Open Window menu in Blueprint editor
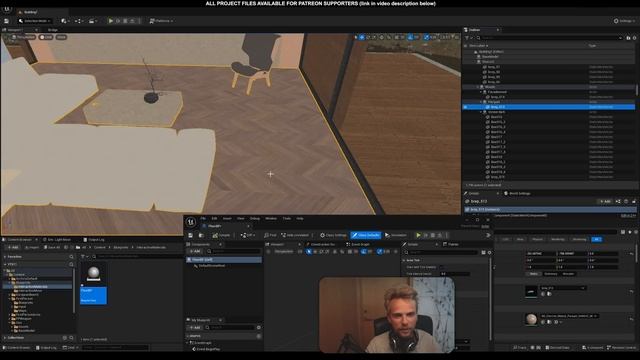The height and width of the screenshot is (360, 640). 271,219
